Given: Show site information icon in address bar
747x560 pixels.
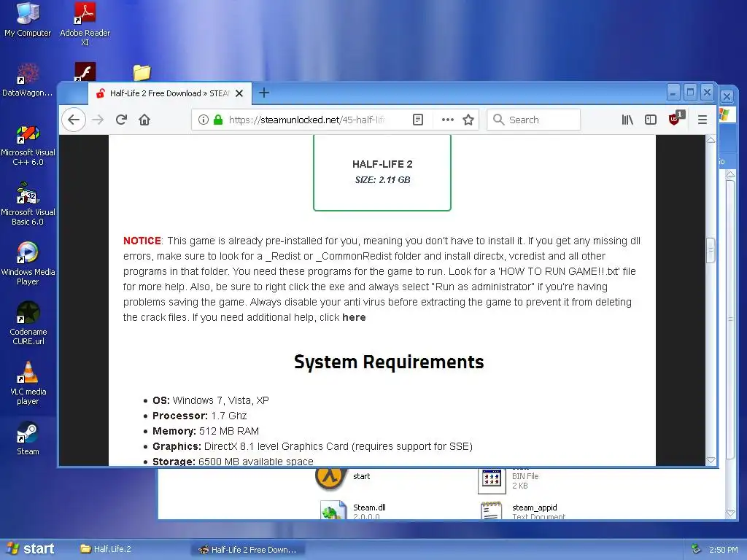Looking at the screenshot, I should [x=204, y=120].
